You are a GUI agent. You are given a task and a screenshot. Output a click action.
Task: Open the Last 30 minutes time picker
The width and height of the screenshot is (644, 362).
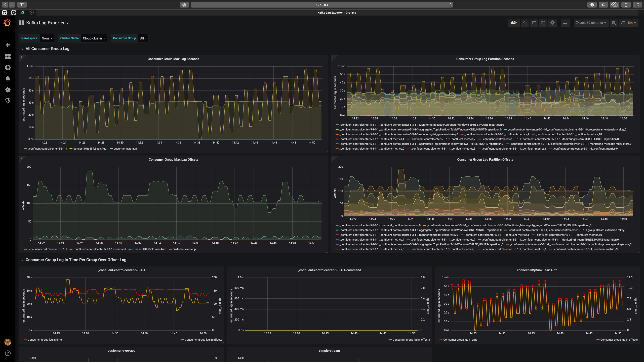591,23
